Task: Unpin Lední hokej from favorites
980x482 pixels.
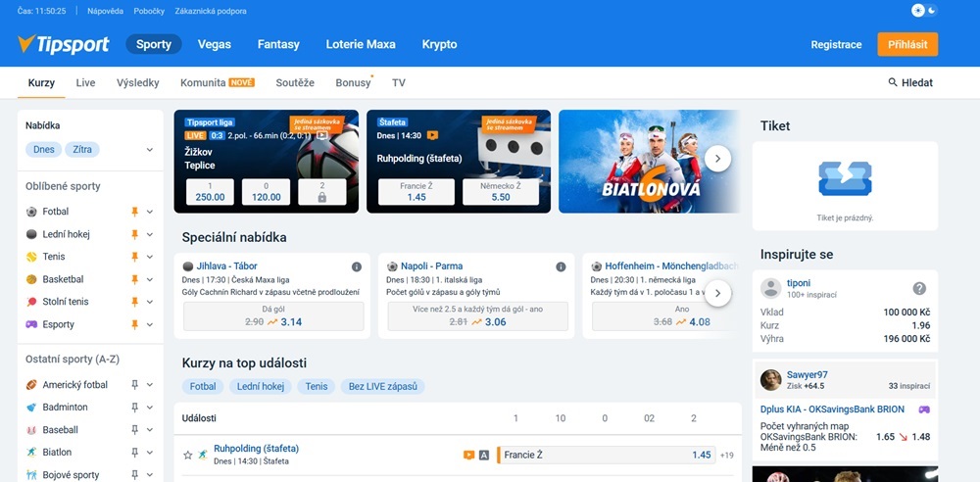Action: coord(134,234)
